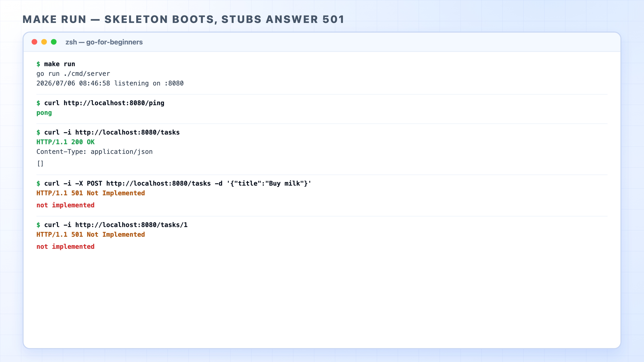Click the yellow minimize window dot
Image resolution: width=644 pixels, height=362 pixels.
[44, 42]
